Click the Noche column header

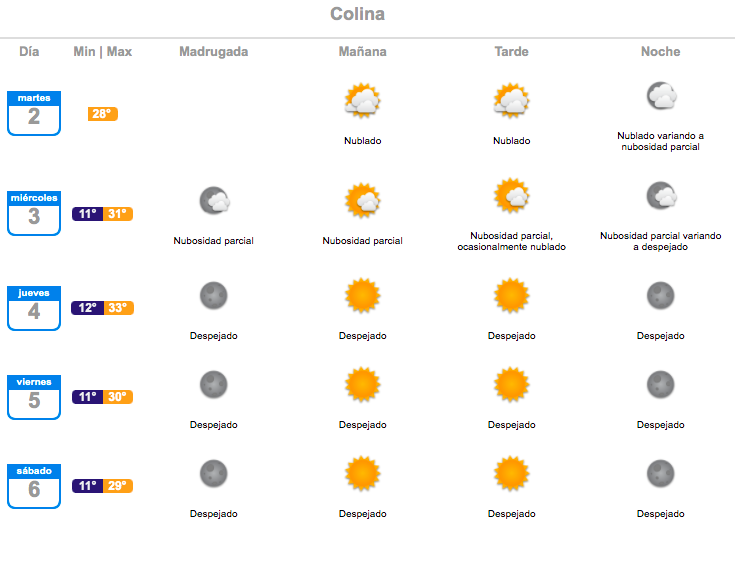click(x=661, y=52)
